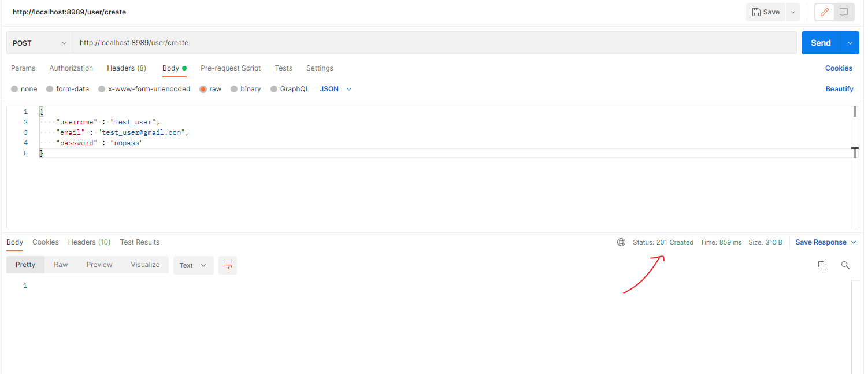Switch to the Authorization tab
868x374 pixels.
(x=71, y=68)
